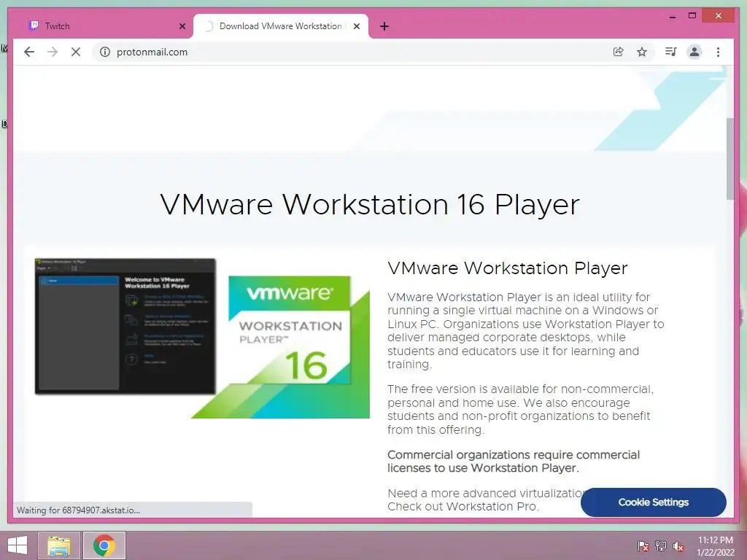Viewport: 747px width, 560px height.
Task: Click the VMware Workstation 16 Player screenshot
Action: pyautogui.click(x=125, y=326)
